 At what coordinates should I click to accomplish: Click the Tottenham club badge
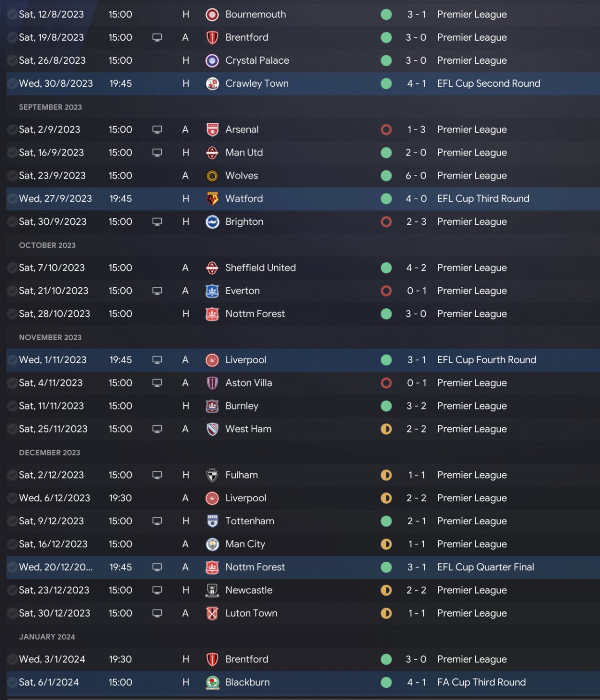[x=212, y=521]
